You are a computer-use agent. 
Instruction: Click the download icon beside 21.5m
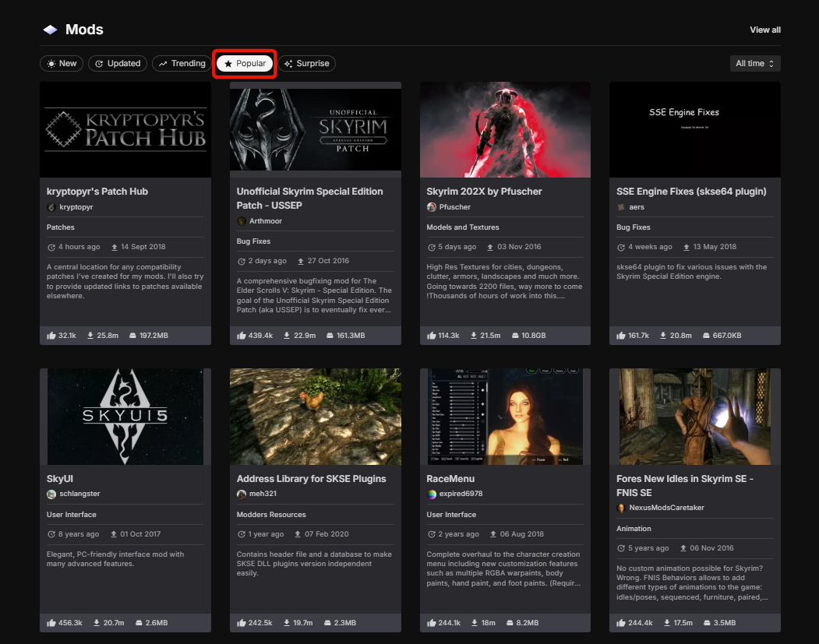[474, 336]
